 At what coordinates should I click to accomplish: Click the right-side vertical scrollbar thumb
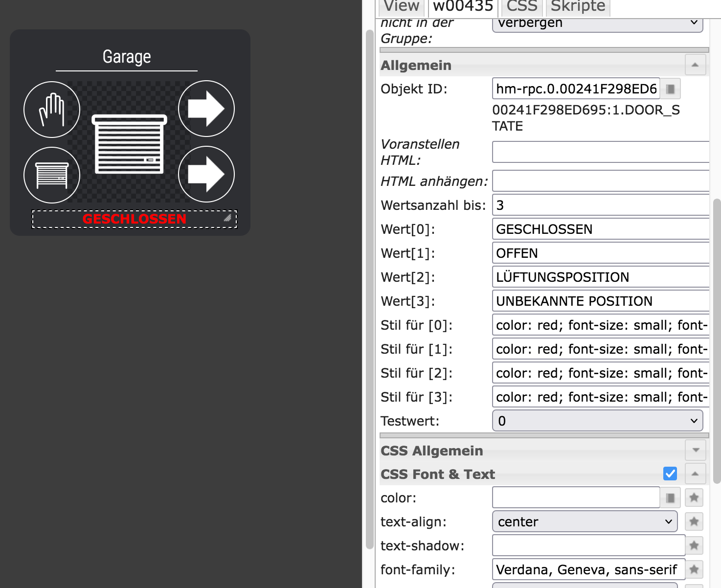point(717,341)
